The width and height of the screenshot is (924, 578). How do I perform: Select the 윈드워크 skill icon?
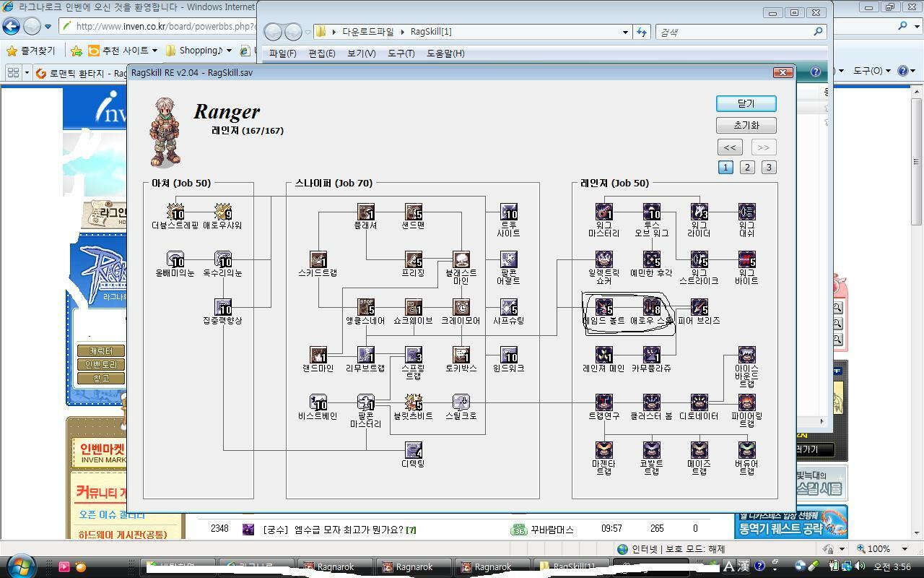click(x=508, y=354)
